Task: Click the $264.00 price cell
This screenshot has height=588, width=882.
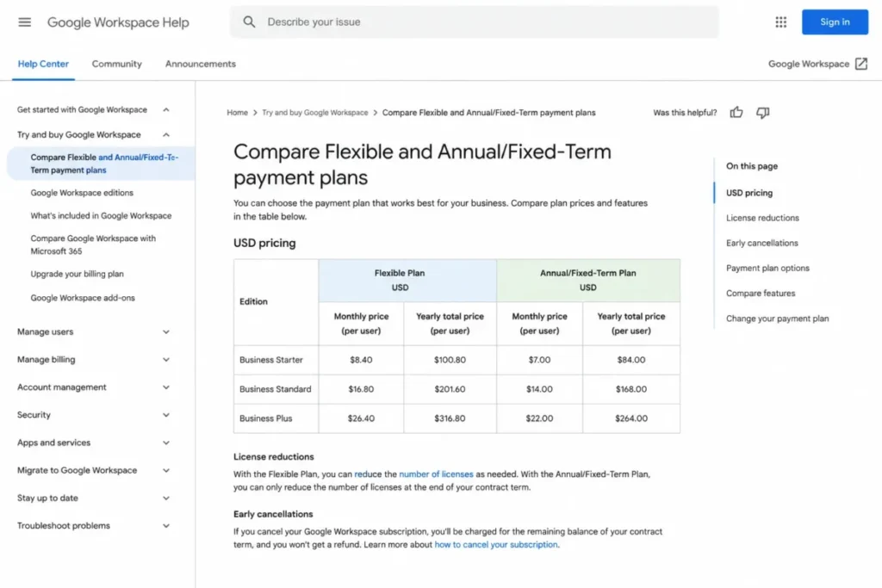Action: (x=631, y=418)
